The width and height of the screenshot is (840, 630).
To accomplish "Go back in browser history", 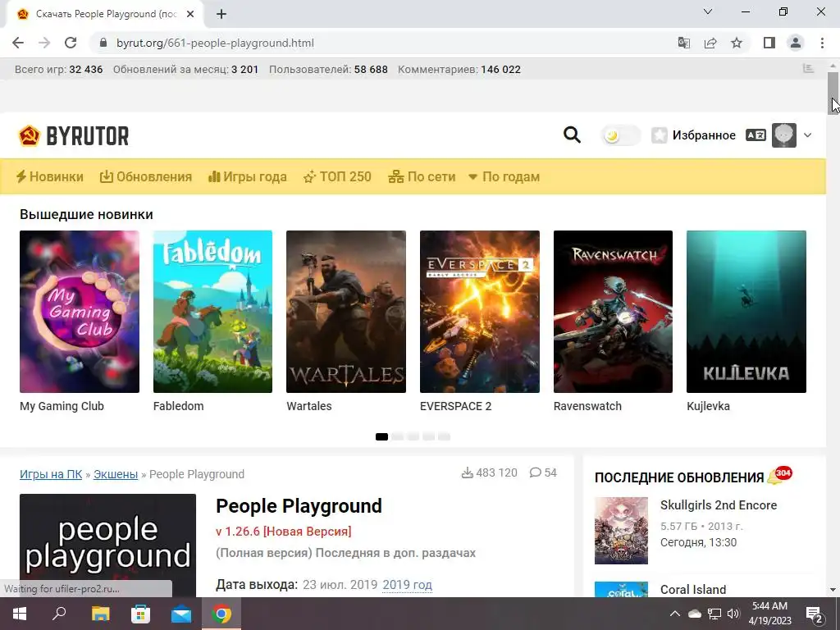I will [x=18, y=43].
